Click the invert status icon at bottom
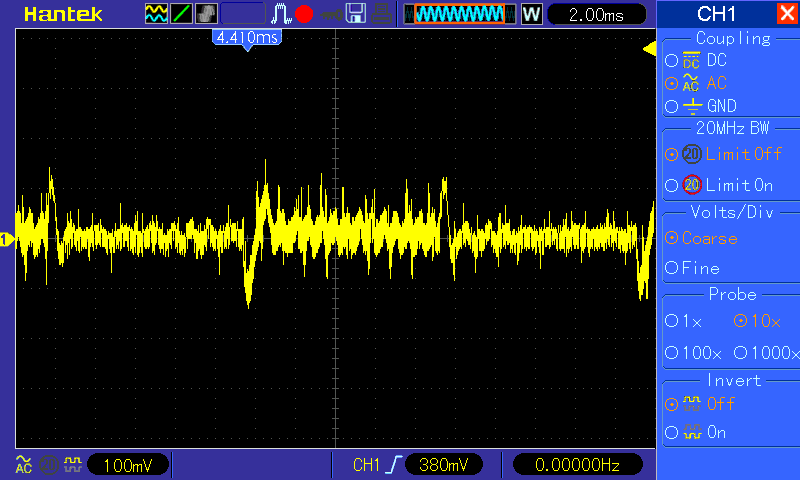 coord(73,464)
